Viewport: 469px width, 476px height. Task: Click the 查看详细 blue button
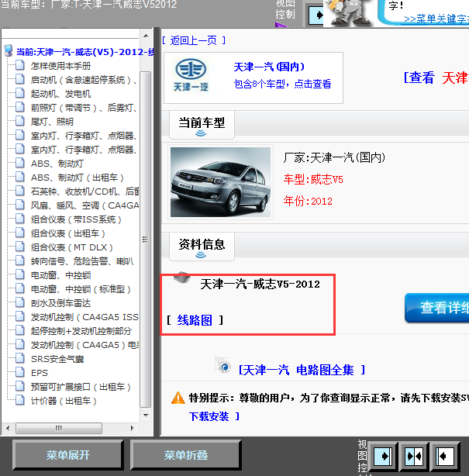pyautogui.click(x=437, y=308)
